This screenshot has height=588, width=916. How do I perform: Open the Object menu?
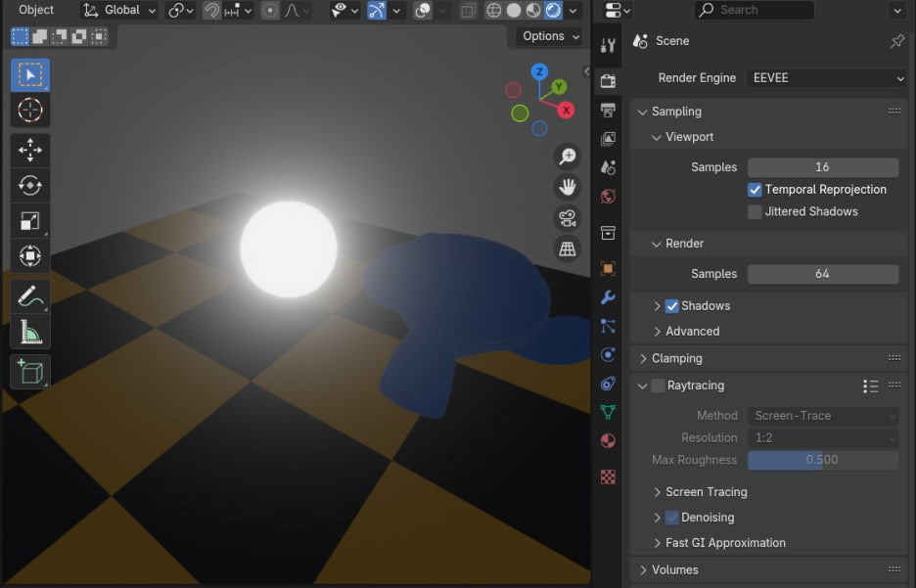(36, 10)
